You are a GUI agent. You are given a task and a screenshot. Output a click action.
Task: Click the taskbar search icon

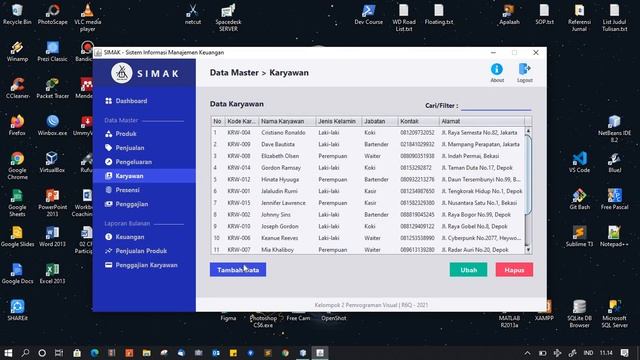click(25, 353)
